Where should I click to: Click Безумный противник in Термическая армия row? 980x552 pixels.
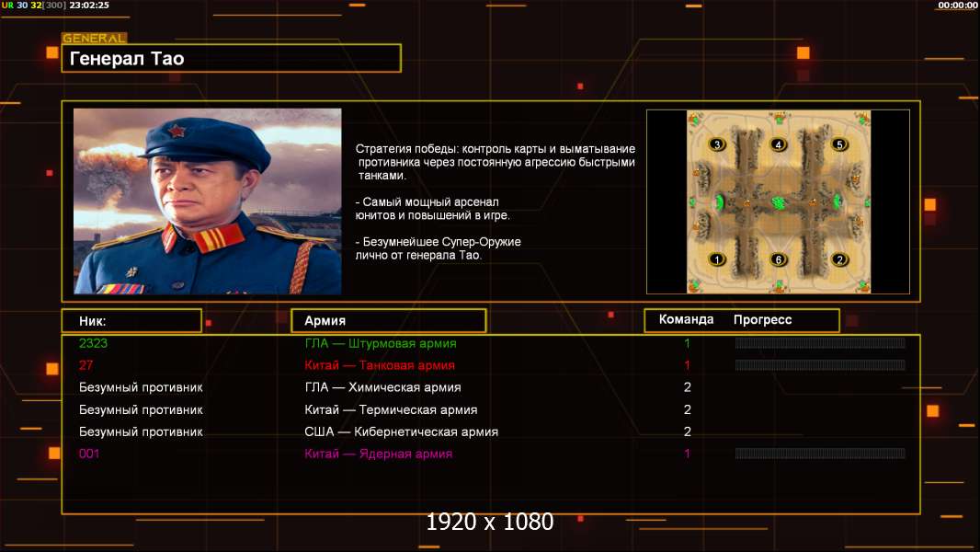point(141,410)
